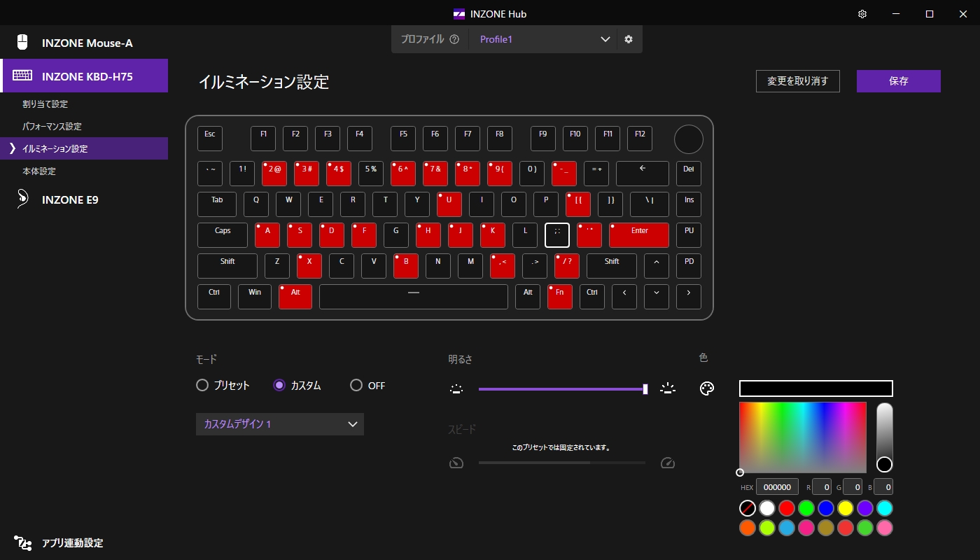Click the B value field
Viewport: 980px width, 560px height.
[883, 486]
